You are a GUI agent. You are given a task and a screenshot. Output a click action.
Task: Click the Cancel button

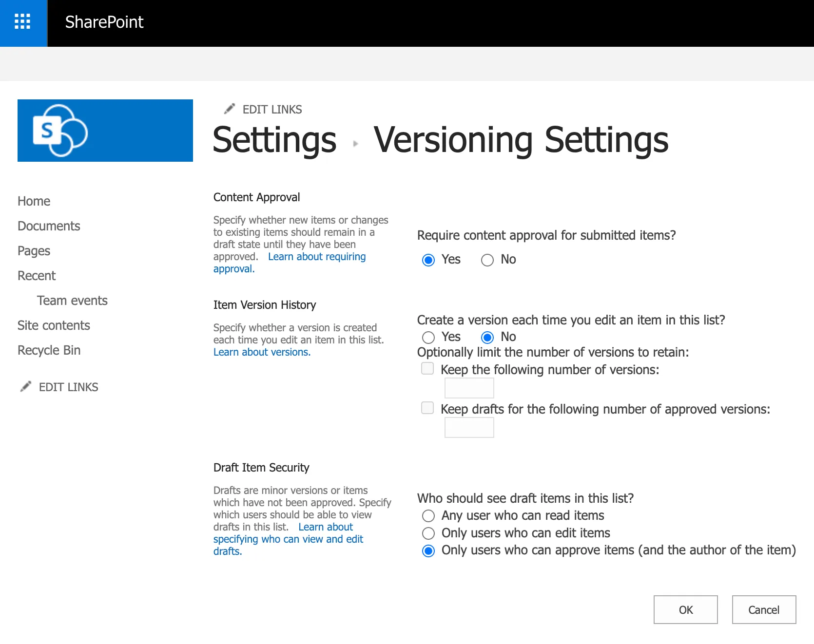(x=764, y=609)
